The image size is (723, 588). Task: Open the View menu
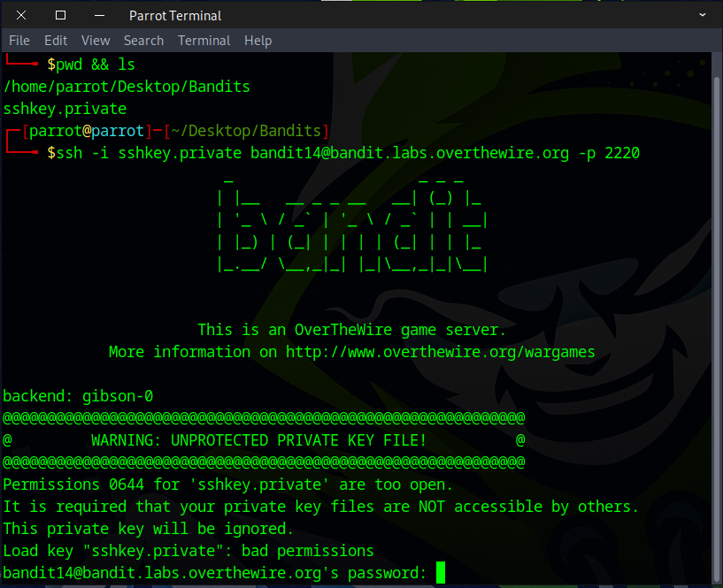96,41
